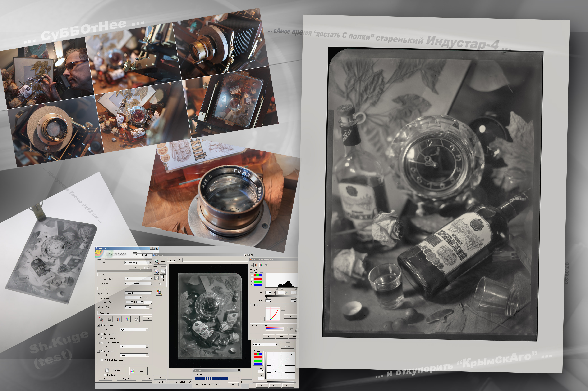
Task: Click the gray gamma triangle under histogram
Action: [x=282, y=289]
